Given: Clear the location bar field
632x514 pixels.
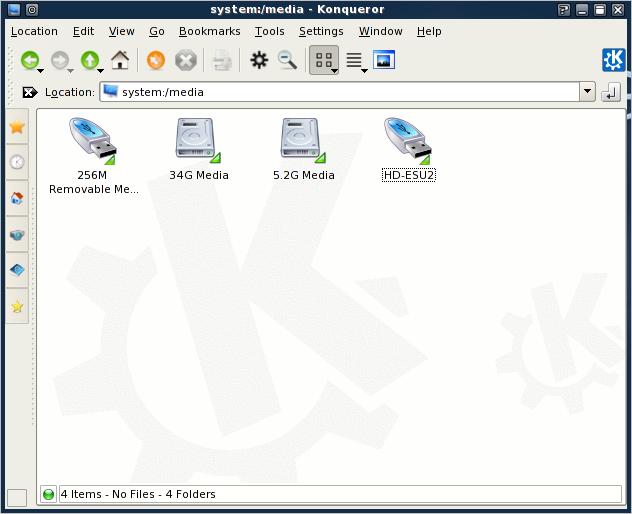Looking at the screenshot, I should coord(29,93).
